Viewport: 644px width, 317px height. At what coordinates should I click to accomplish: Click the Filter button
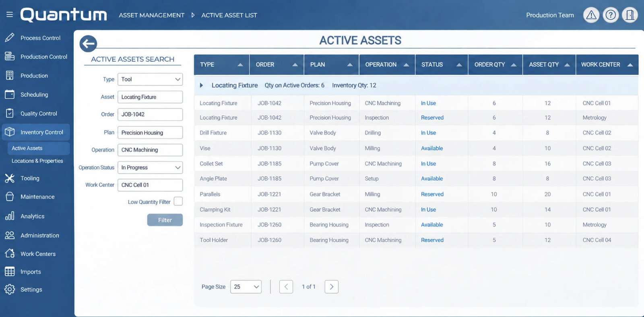coord(165,220)
